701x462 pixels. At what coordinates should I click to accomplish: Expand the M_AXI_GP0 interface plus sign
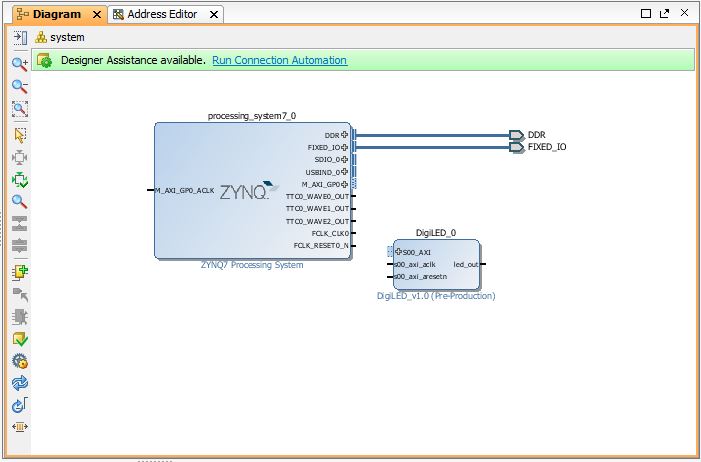click(x=344, y=184)
